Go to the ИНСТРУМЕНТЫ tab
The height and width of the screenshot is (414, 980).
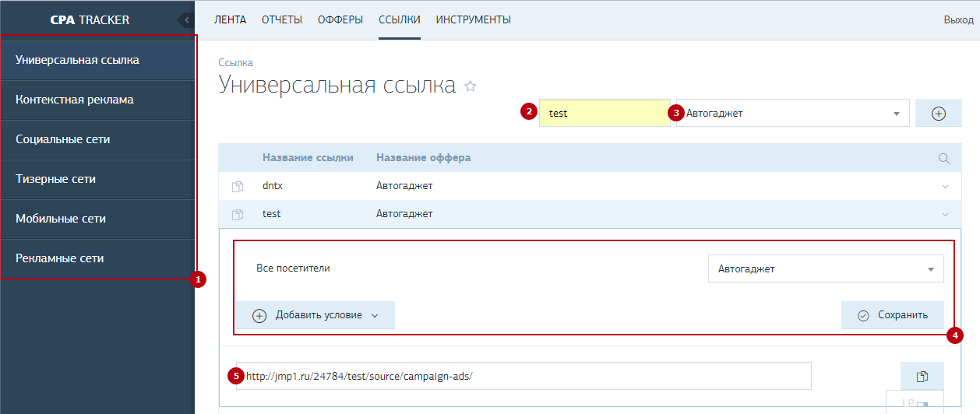click(x=474, y=20)
